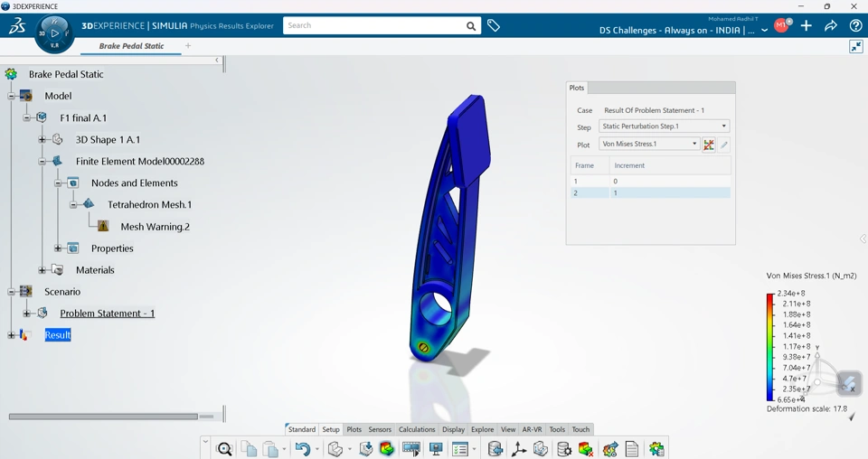Click the edit pencil icon in Plots panel
This screenshot has width=868, height=459.
pyautogui.click(x=724, y=145)
